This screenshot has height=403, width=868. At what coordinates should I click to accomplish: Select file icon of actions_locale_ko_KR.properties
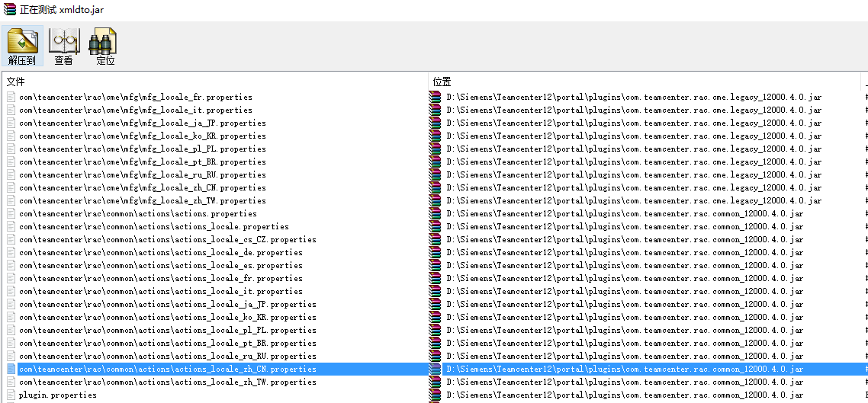[x=11, y=318]
